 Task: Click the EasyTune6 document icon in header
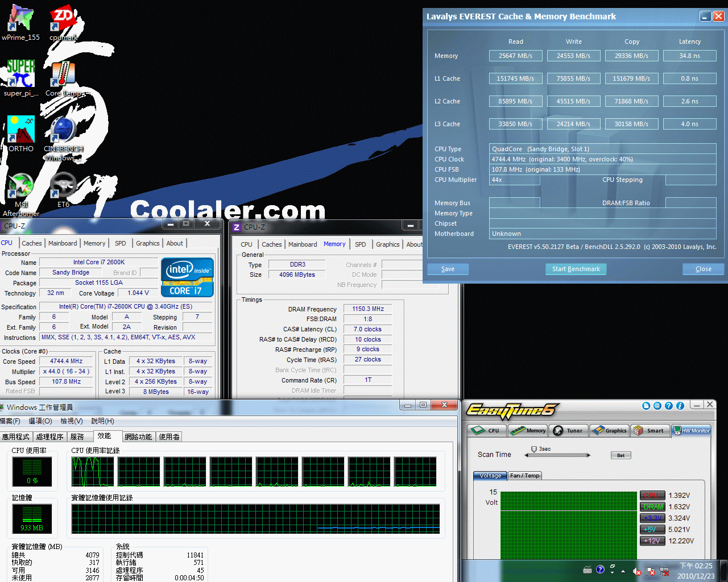[646, 406]
